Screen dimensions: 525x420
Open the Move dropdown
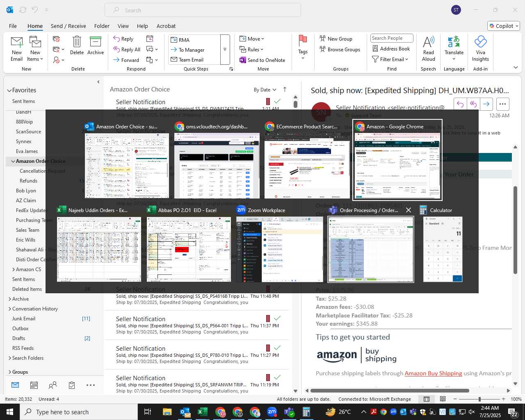coord(252,39)
